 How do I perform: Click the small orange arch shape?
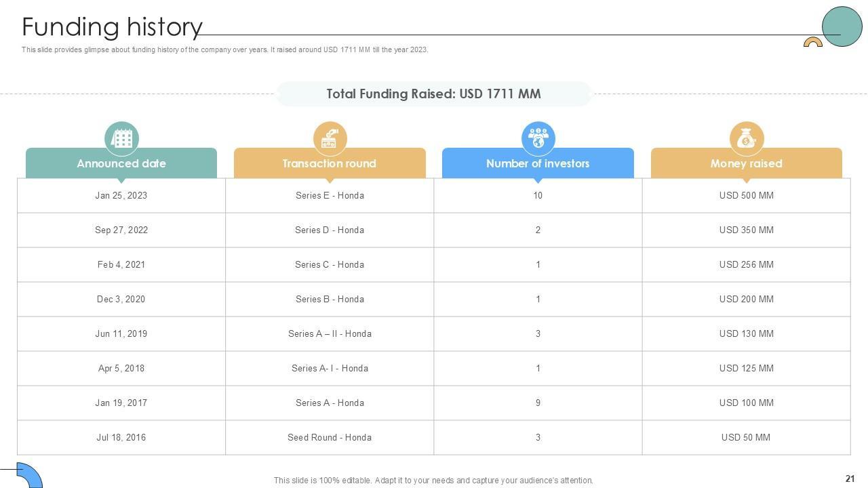[x=812, y=43]
